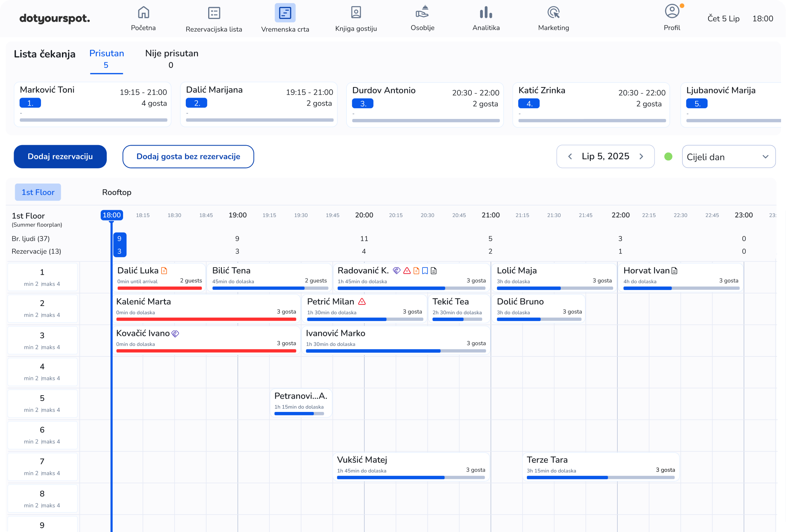Open Knjiga gostiju guest book icon
Screen dimensions: 786x532
pyautogui.click(x=356, y=13)
